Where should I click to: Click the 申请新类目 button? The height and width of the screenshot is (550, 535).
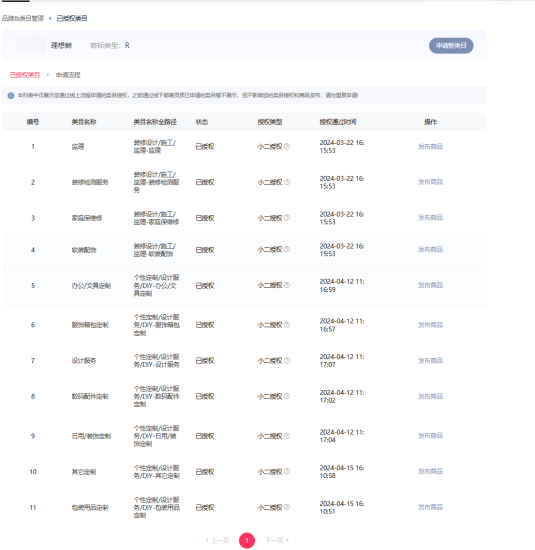[x=451, y=46]
